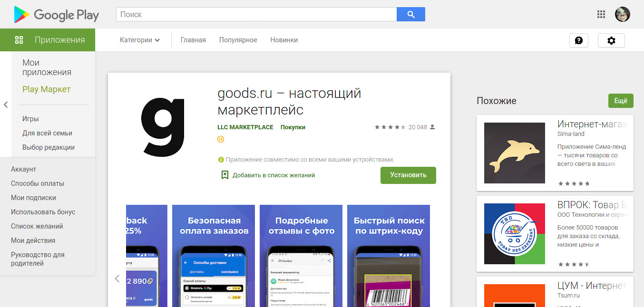Click the wishlist bookmark icon
644x307 pixels.
pos(225,175)
